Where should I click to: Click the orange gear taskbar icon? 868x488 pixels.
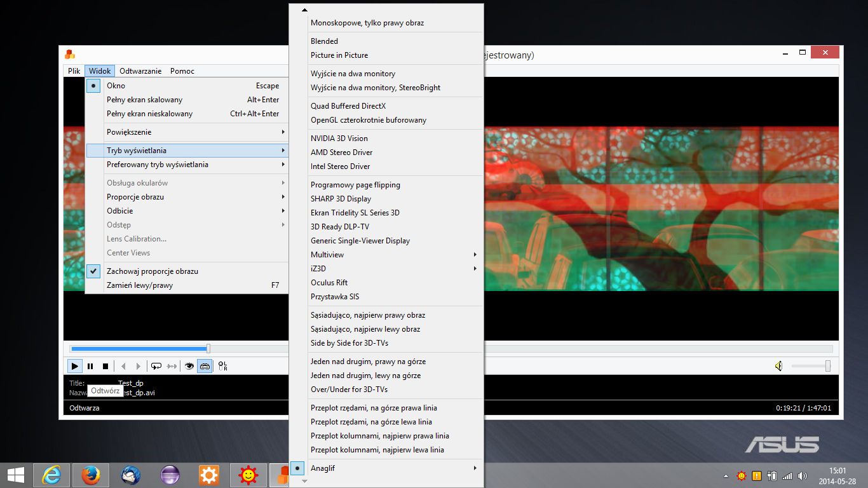[208, 475]
